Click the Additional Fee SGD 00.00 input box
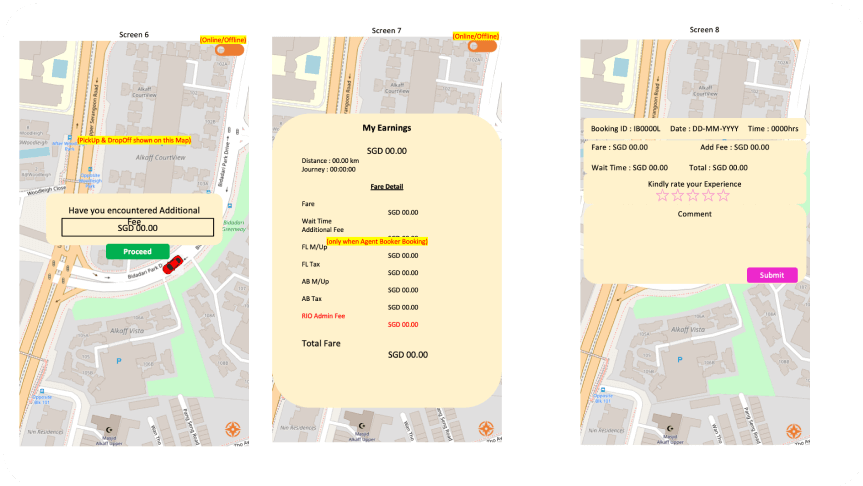The height and width of the screenshot is (486, 863). point(137,228)
